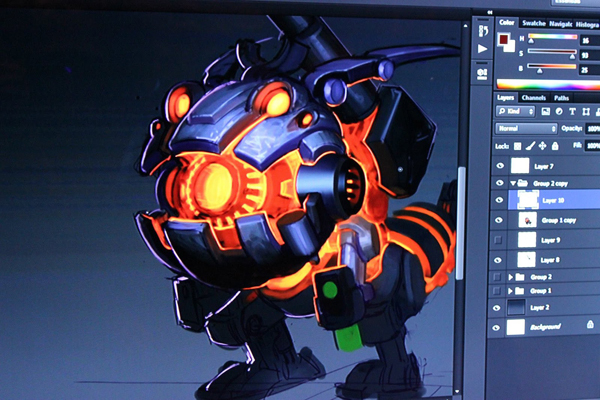Filter layers by type layers icon
This screenshot has height=400, width=600.
(572, 111)
